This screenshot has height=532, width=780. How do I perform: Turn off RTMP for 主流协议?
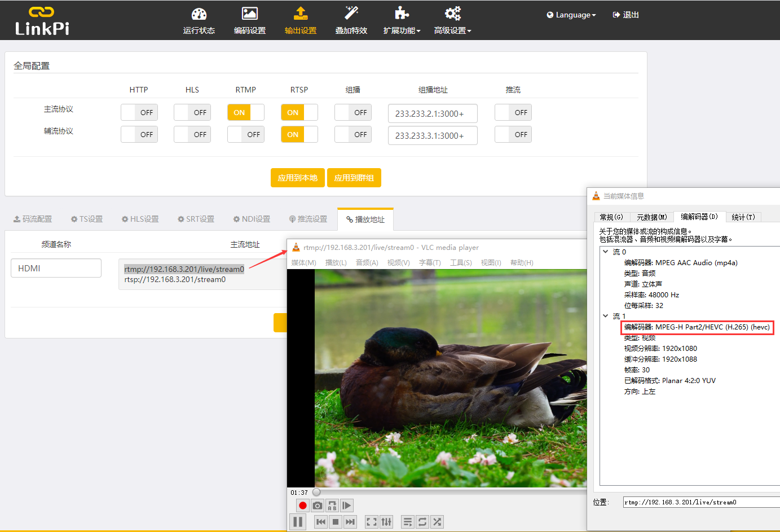[245, 112]
